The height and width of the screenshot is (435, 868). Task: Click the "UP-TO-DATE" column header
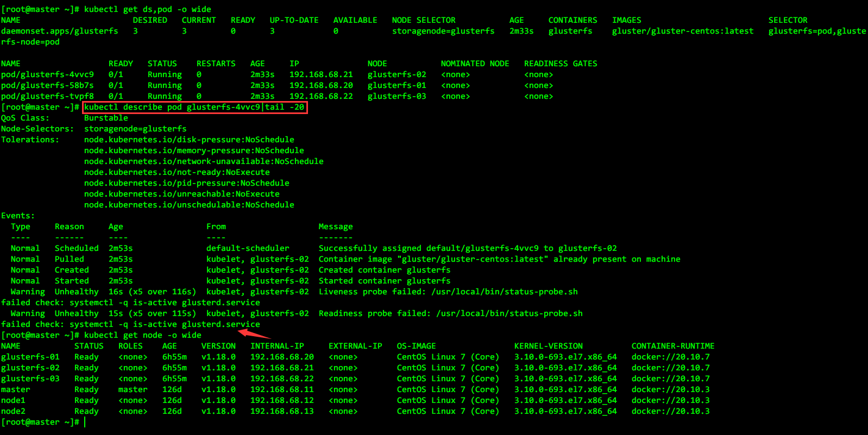pyautogui.click(x=294, y=20)
